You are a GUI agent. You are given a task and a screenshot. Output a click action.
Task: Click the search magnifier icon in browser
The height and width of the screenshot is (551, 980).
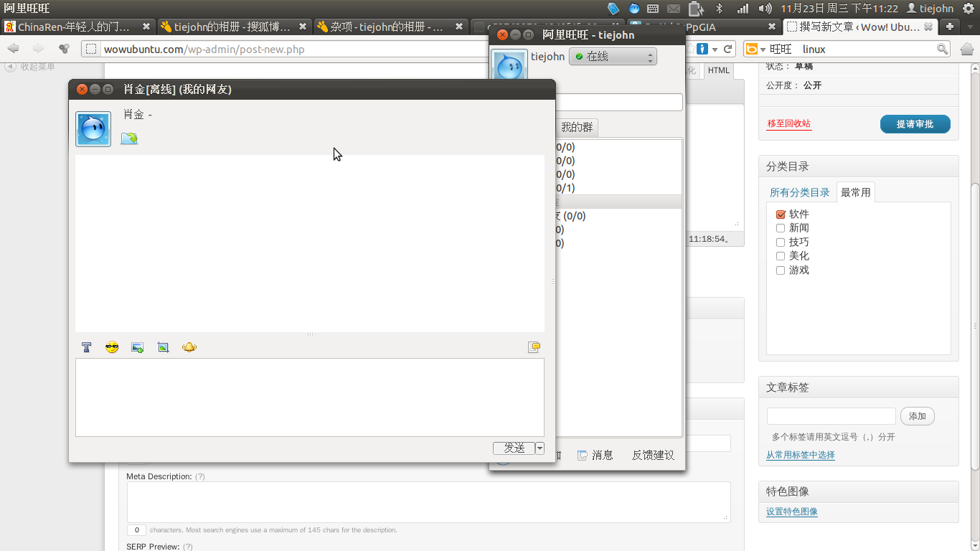coord(943,49)
